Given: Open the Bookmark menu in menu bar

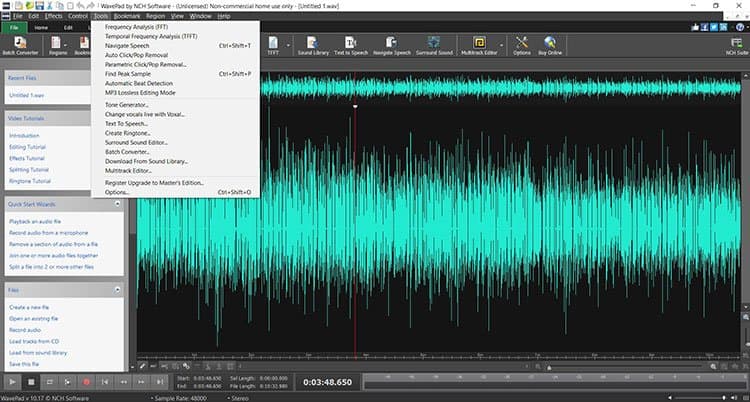Looking at the screenshot, I should click(127, 16).
